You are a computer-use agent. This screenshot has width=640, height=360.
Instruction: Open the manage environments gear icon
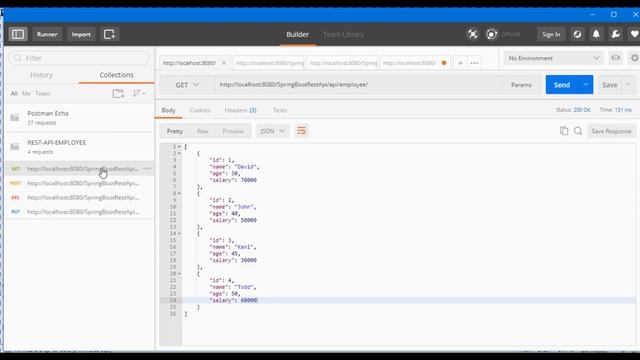click(x=634, y=58)
